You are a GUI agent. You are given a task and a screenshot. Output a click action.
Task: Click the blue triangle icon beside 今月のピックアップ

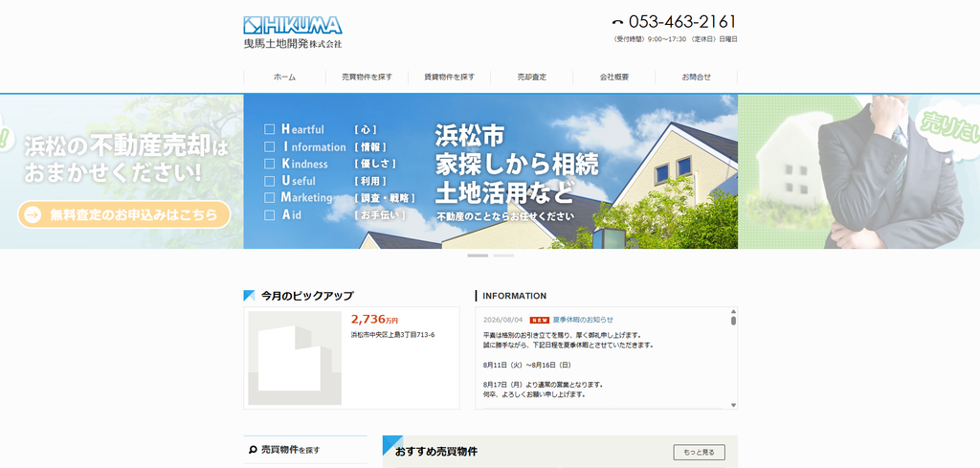pos(249,296)
